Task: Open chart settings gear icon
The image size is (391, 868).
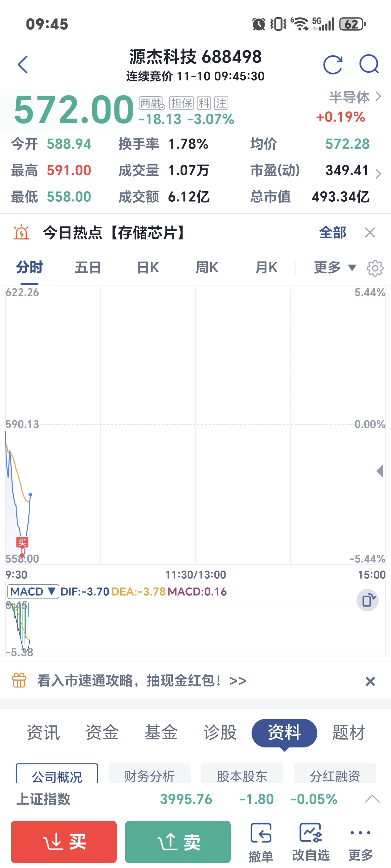Action: click(x=375, y=268)
